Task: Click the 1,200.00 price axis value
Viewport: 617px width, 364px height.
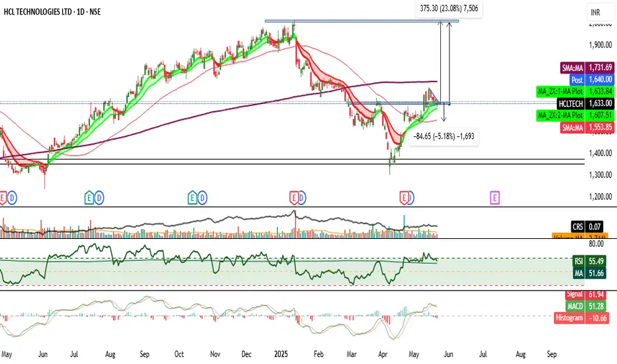Action: pos(600,197)
